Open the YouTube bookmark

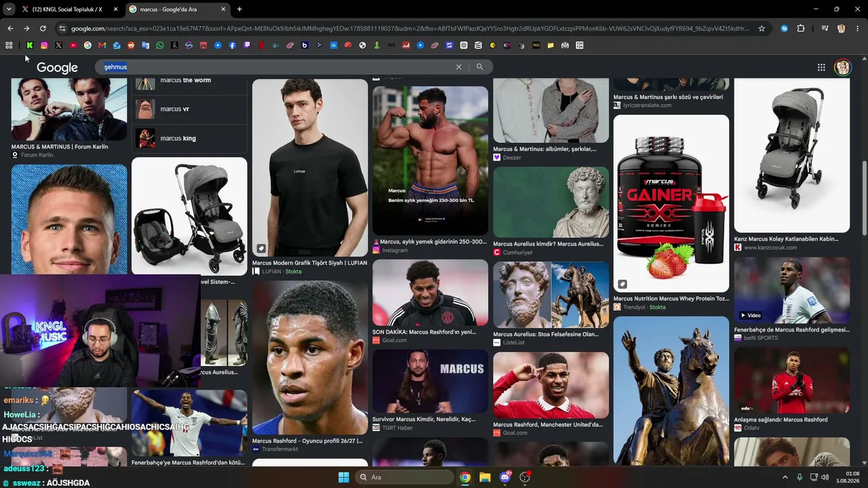point(73,45)
